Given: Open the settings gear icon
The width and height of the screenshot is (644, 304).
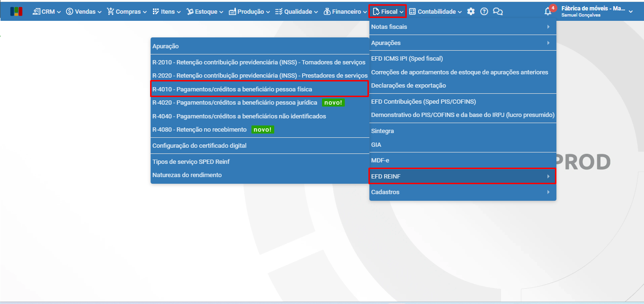Looking at the screenshot, I should (x=471, y=11).
